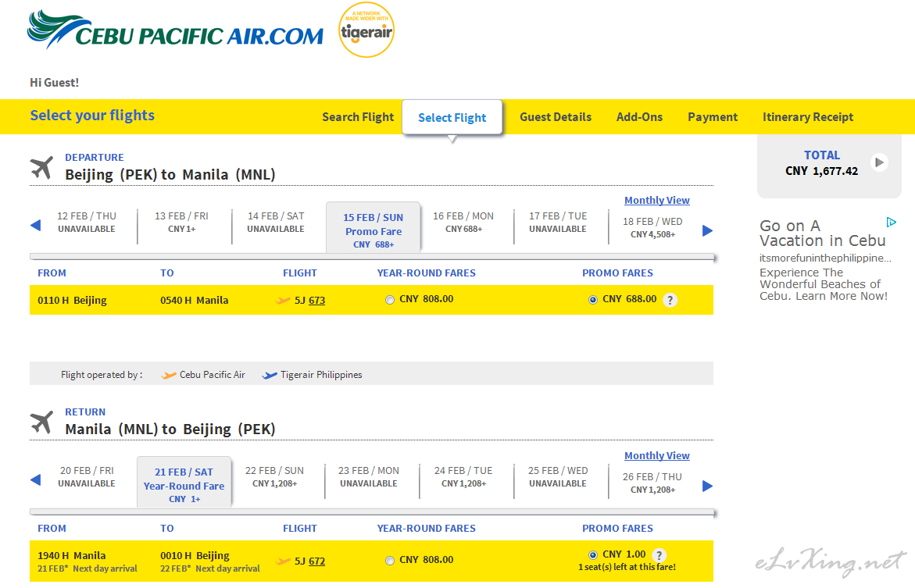Show previous return dates arrow

(36, 480)
